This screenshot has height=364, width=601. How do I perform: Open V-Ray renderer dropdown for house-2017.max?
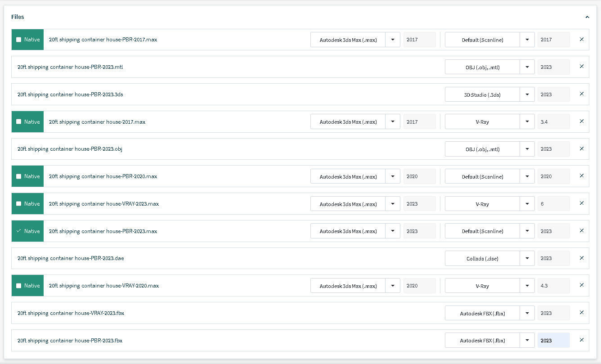527,122
